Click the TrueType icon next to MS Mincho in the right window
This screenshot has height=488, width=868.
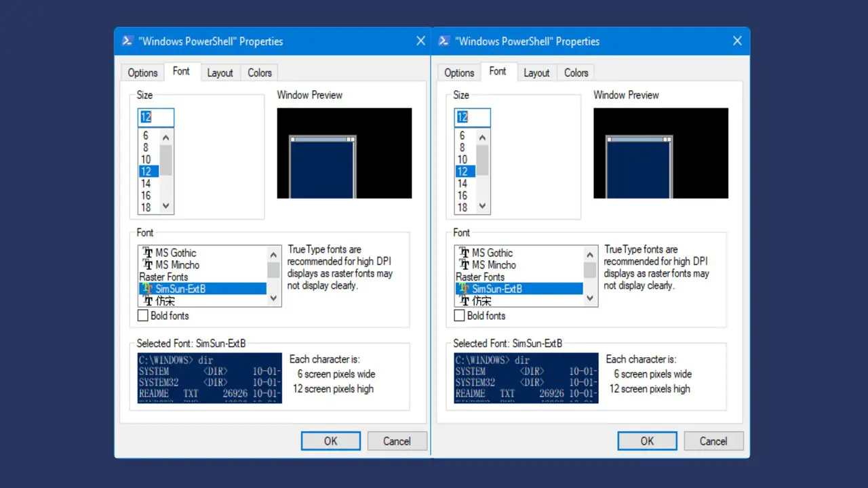(x=465, y=265)
